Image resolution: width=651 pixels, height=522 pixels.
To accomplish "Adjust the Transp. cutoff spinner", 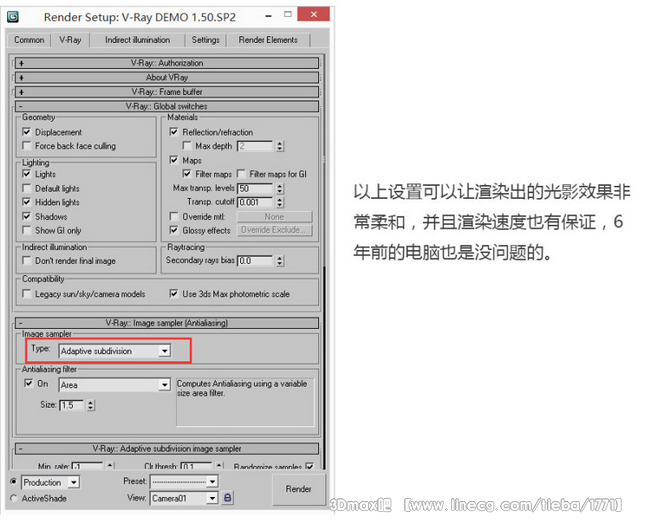I will coord(280,202).
